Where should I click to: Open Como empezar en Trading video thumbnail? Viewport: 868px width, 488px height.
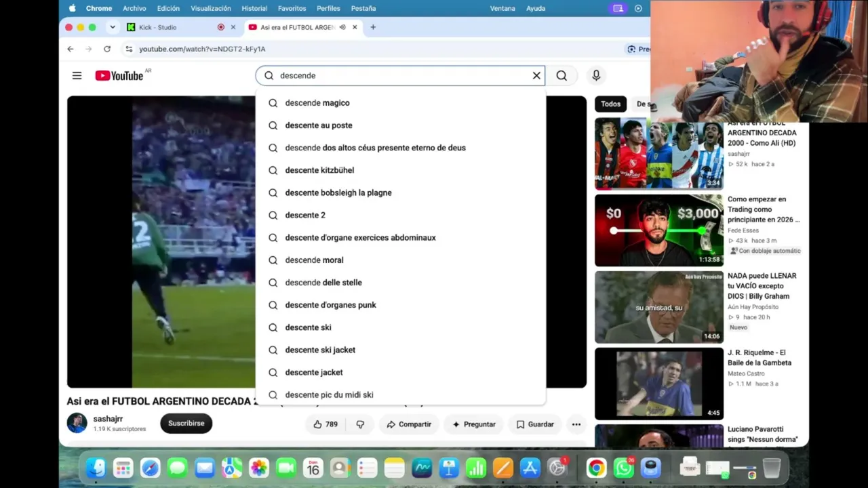pos(659,230)
